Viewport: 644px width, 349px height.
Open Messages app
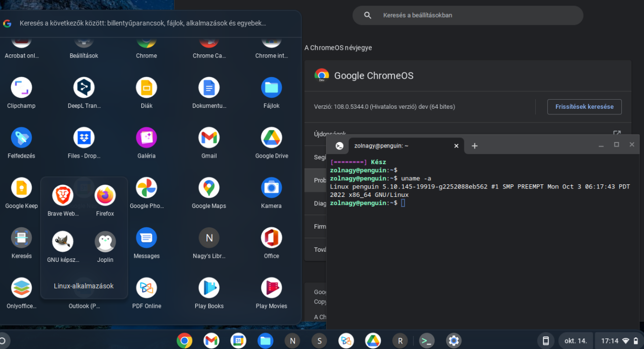[146, 238]
